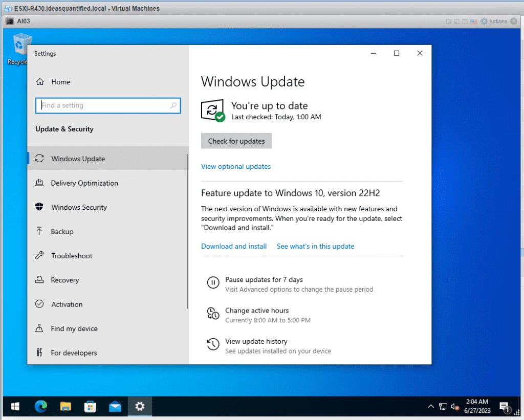The width and height of the screenshot is (524, 420).
Task: Click the search magnifier in Find a setting
Action: click(173, 105)
